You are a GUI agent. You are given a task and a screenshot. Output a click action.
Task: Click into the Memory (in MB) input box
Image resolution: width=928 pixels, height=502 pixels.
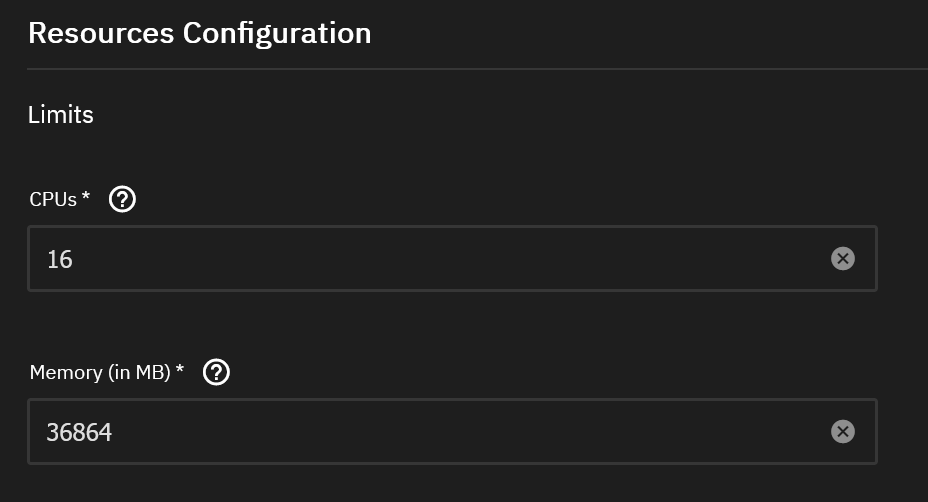[430, 432]
